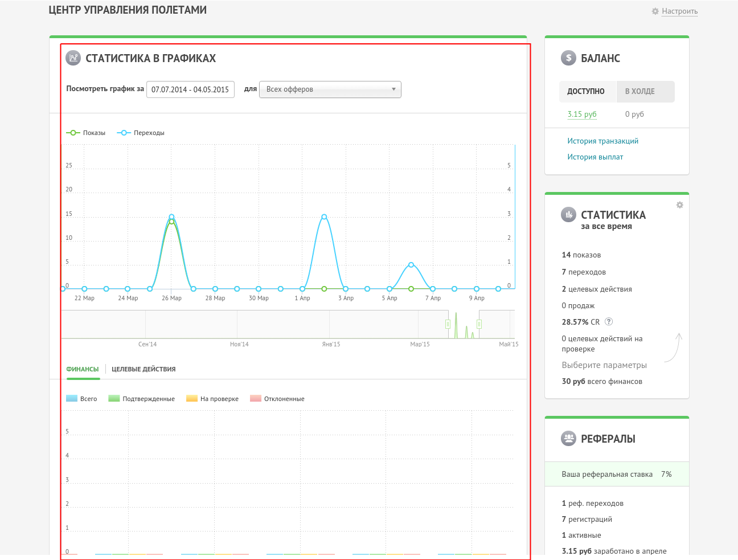Switch to the В холде balance tab
This screenshot has height=560, width=738.
pyautogui.click(x=640, y=92)
